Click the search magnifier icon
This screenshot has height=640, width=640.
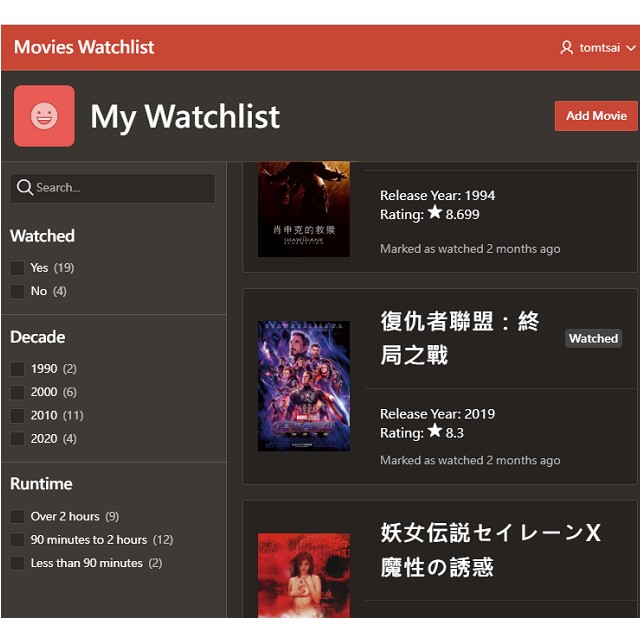click(x=25, y=188)
